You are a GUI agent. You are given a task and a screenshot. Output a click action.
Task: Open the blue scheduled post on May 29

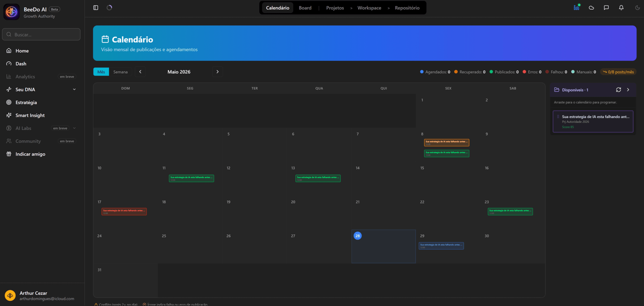(441, 246)
